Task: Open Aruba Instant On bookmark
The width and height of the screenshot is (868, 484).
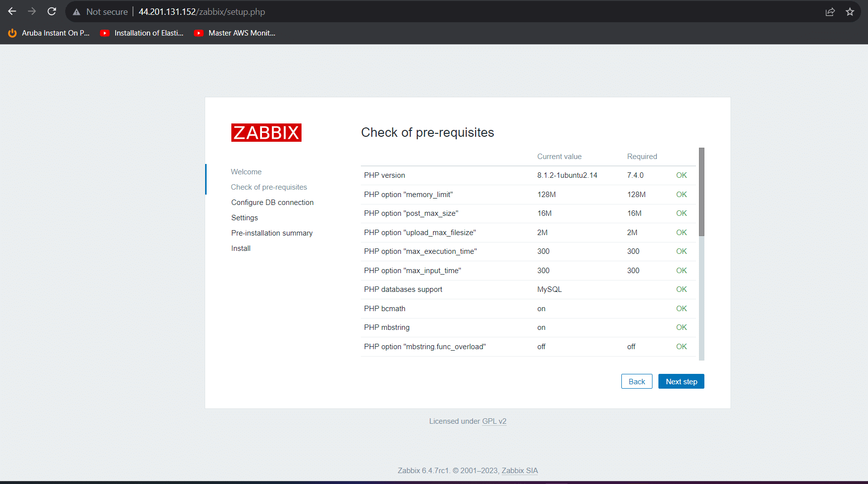Action: pos(48,33)
